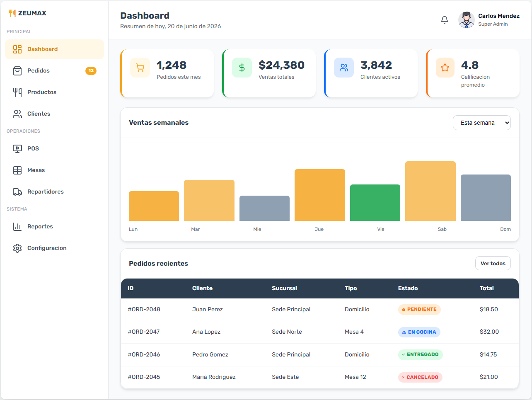Viewport: 532px width, 400px height.
Task: Click the ZEUMAX fork logo icon
Action: tap(12, 13)
